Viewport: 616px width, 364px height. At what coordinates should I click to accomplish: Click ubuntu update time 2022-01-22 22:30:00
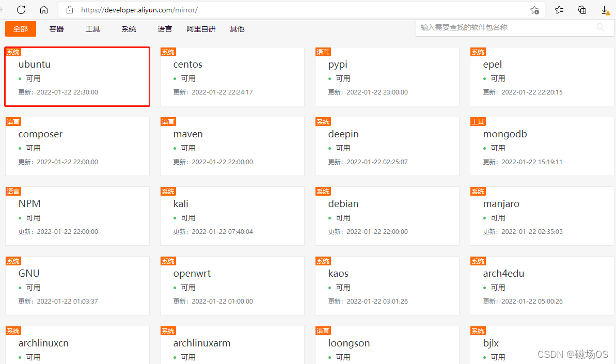coord(68,92)
